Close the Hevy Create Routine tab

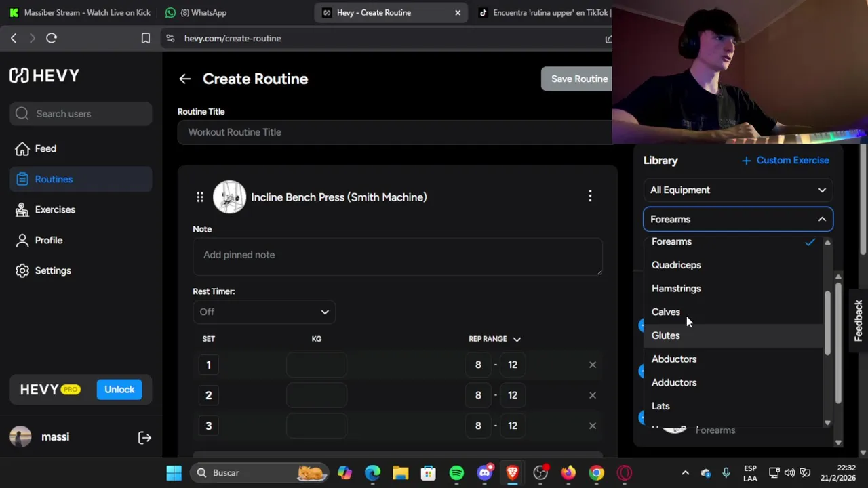point(458,12)
